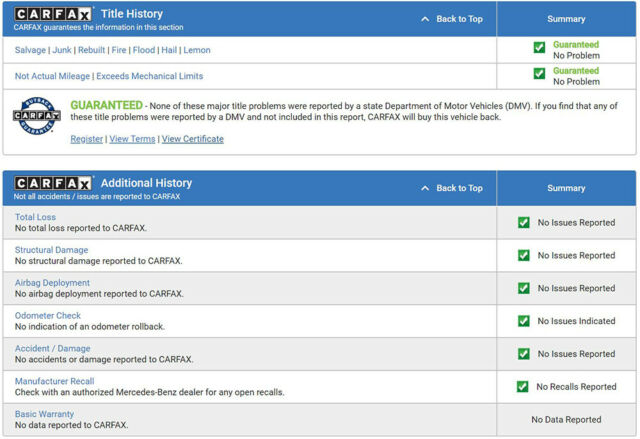This screenshot has height=439, width=640.
Task: Click the checkmark next to Odometer Check status
Action: (x=523, y=321)
